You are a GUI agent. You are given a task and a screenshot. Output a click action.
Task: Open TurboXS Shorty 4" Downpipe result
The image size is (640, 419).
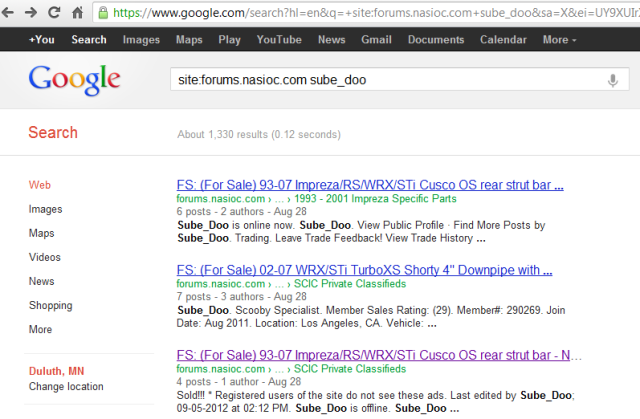(364, 270)
